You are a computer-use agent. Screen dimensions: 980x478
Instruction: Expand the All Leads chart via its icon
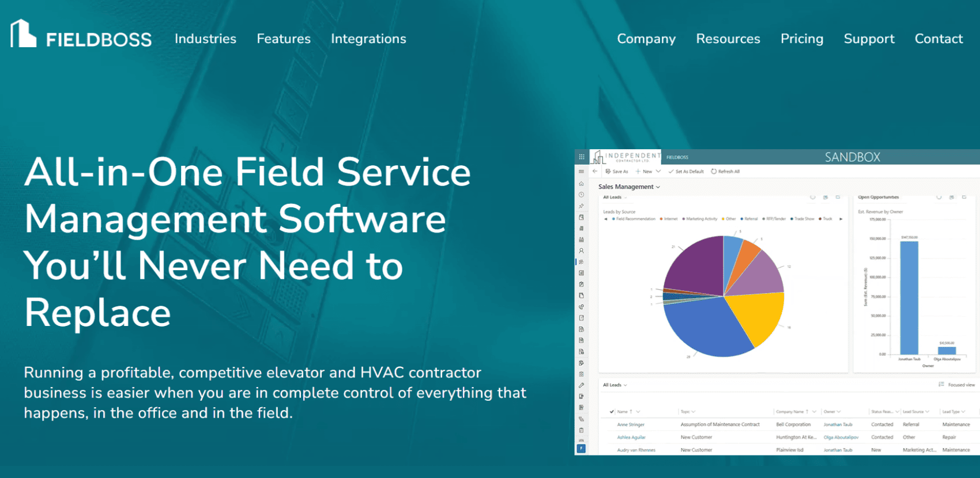838,197
